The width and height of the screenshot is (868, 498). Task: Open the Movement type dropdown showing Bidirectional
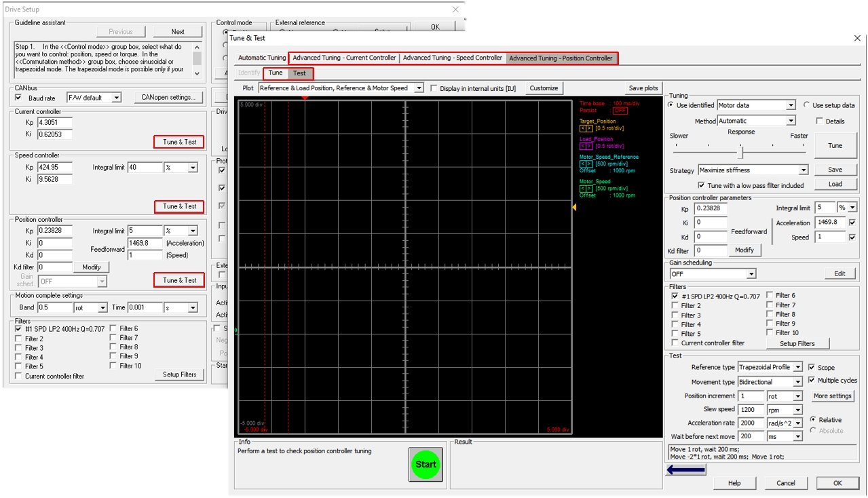coord(799,381)
